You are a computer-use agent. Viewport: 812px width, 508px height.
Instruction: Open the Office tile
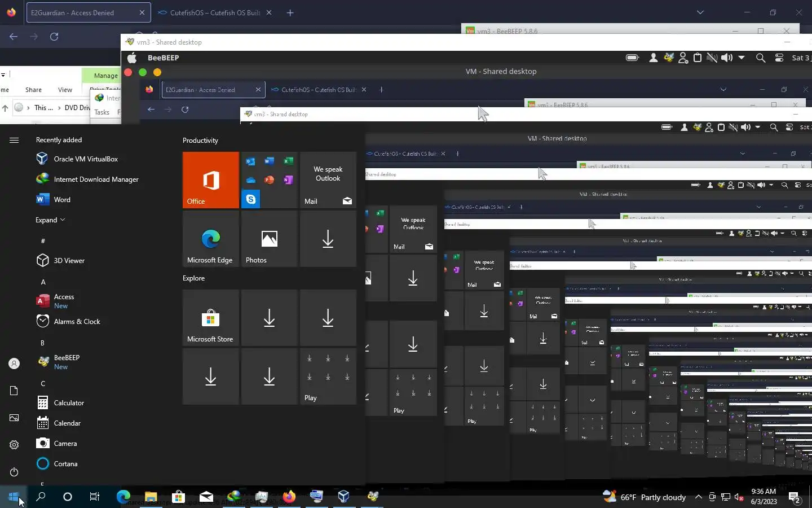point(211,180)
